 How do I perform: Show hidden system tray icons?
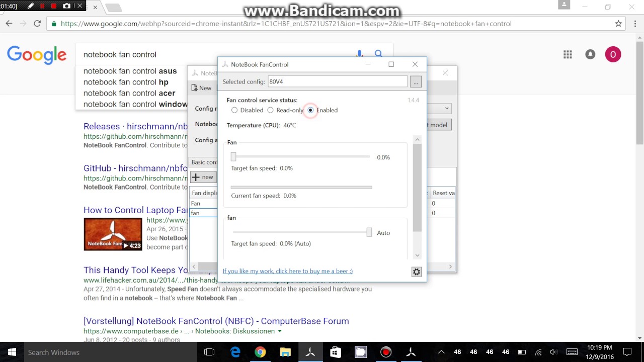point(441,352)
